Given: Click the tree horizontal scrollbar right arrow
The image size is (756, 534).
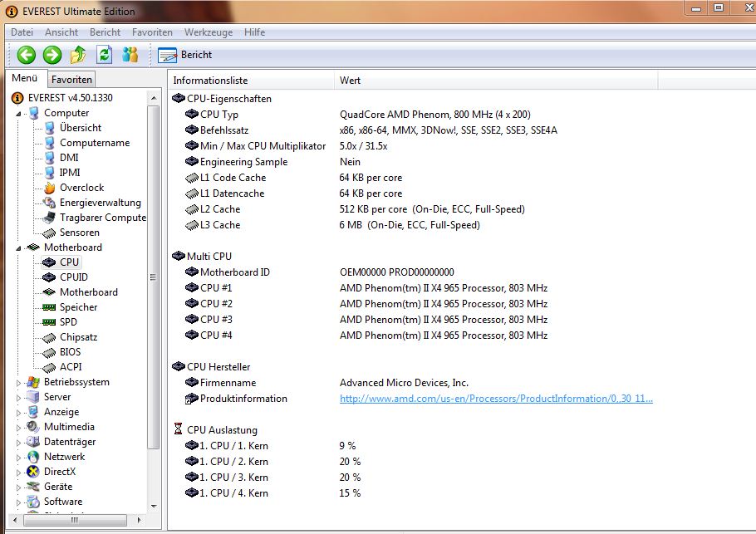Looking at the screenshot, I should [x=140, y=520].
